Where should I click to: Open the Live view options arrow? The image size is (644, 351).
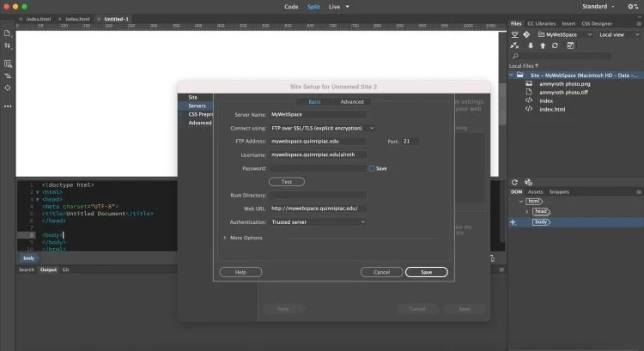coord(347,7)
